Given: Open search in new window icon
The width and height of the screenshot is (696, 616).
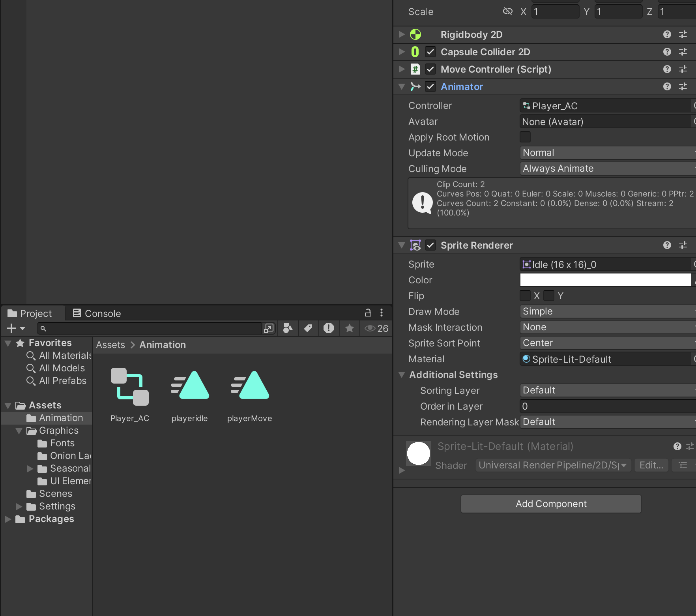Looking at the screenshot, I should [x=269, y=328].
